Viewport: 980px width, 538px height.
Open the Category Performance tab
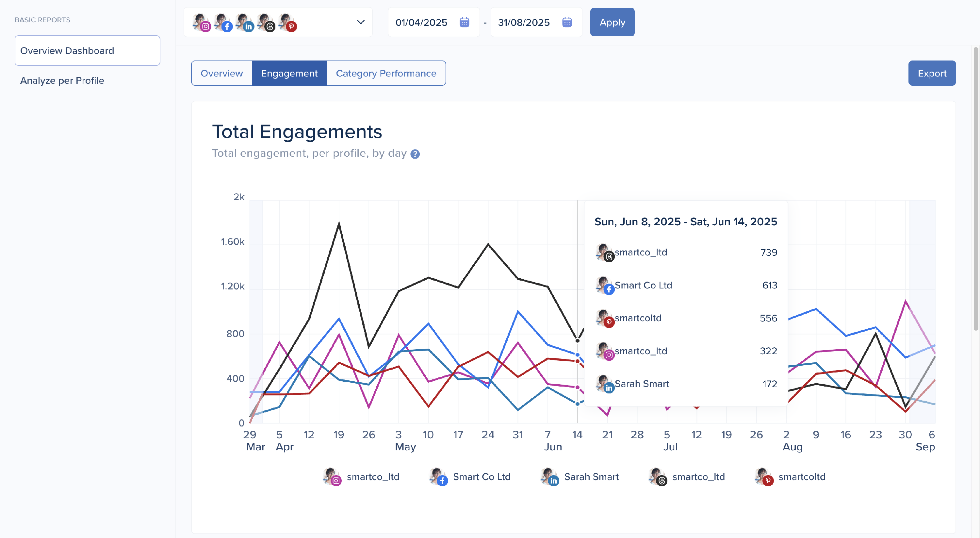[386, 73]
